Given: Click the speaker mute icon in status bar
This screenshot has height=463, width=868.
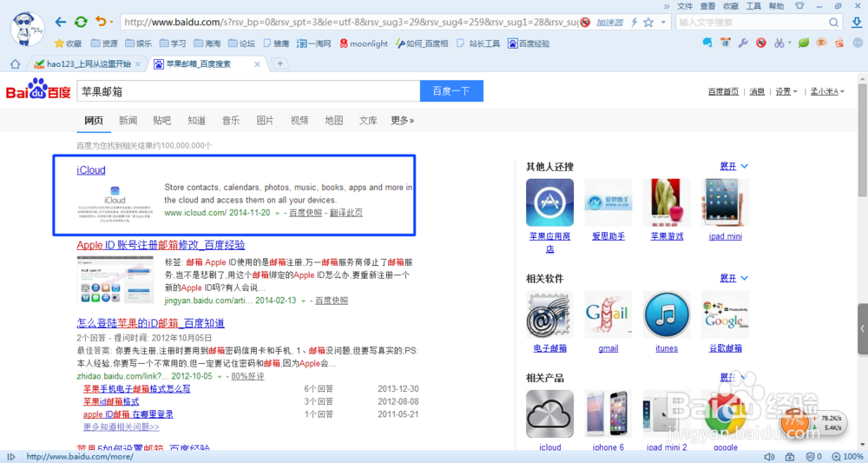Looking at the screenshot, I should point(769,457).
